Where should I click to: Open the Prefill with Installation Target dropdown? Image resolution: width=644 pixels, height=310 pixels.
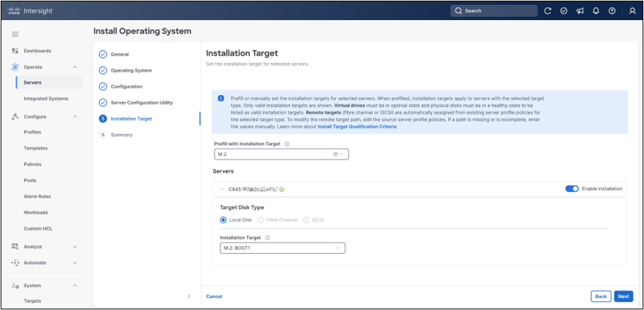pyautogui.click(x=281, y=155)
